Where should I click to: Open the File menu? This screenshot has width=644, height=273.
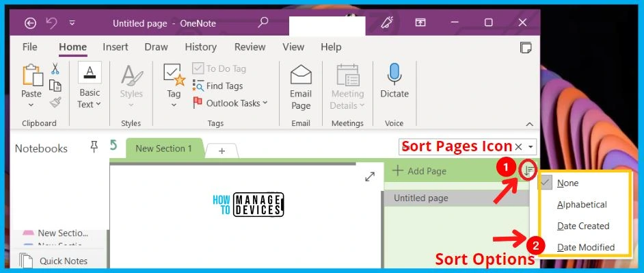(x=29, y=47)
